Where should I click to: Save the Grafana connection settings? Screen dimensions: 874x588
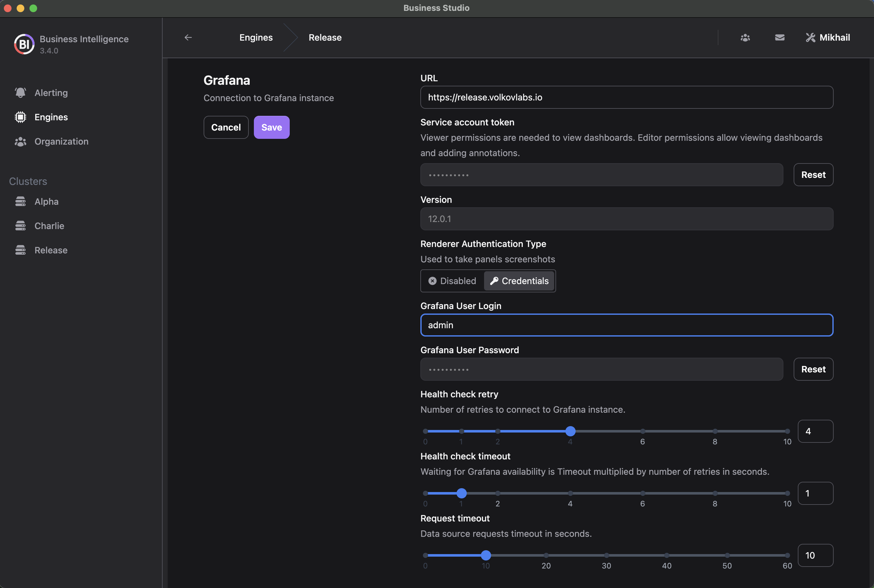click(272, 128)
